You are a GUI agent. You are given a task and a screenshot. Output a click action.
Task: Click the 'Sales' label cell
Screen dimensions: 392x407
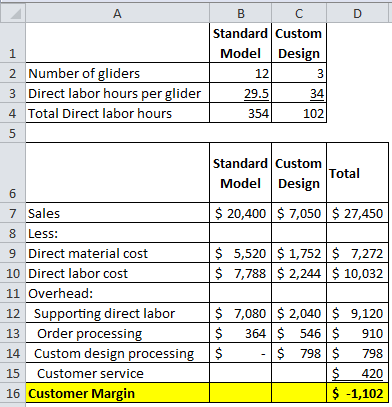pos(117,213)
